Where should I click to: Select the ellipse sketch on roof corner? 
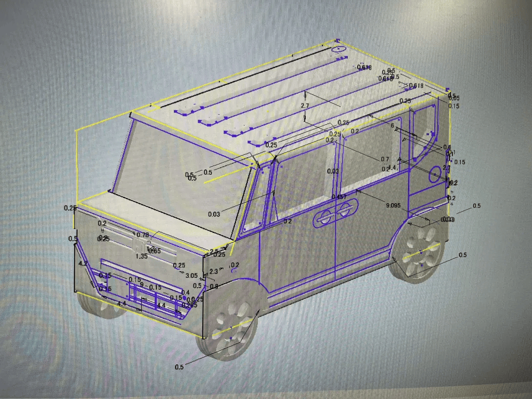point(338,49)
